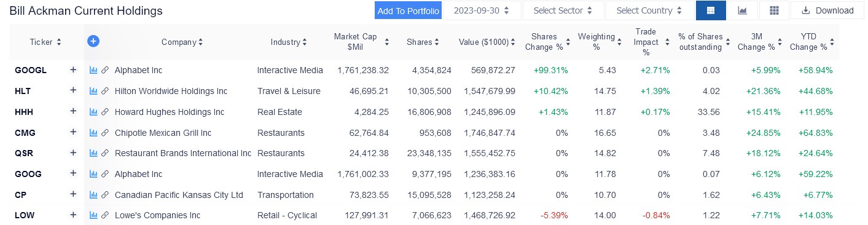
Task: Sort by Ticker column header
Action: 45,42
